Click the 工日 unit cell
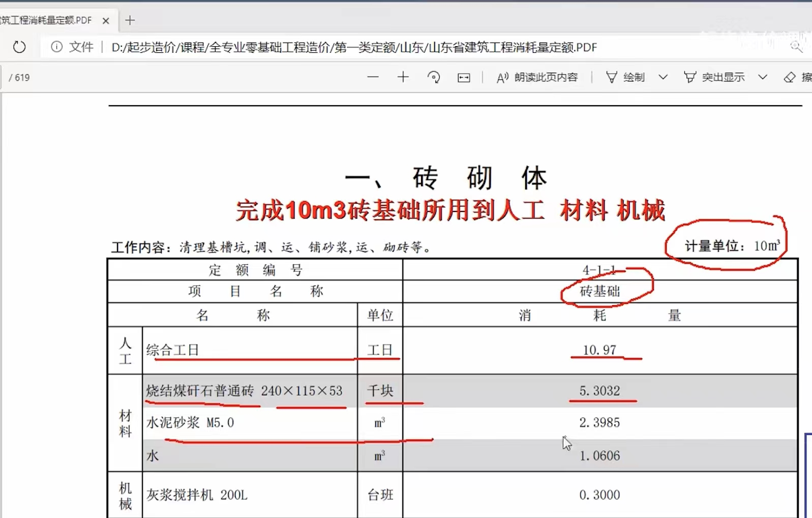This screenshot has width=812, height=518. (380, 350)
